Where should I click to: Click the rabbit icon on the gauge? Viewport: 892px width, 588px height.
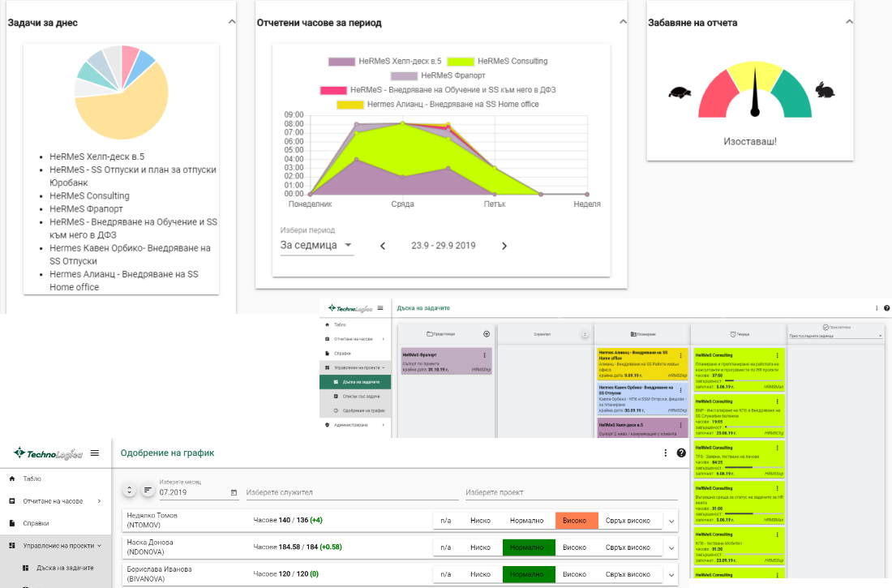tap(825, 90)
